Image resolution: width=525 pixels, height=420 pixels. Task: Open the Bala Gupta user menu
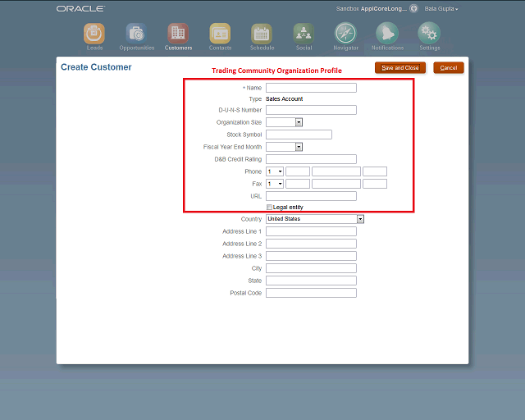pyautogui.click(x=441, y=9)
